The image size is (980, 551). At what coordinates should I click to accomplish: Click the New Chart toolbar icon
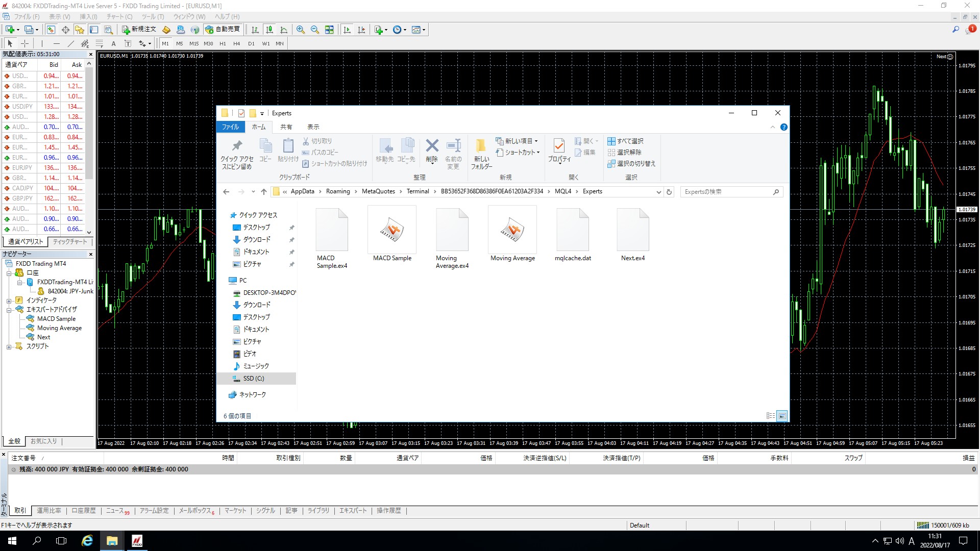tap(10, 30)
